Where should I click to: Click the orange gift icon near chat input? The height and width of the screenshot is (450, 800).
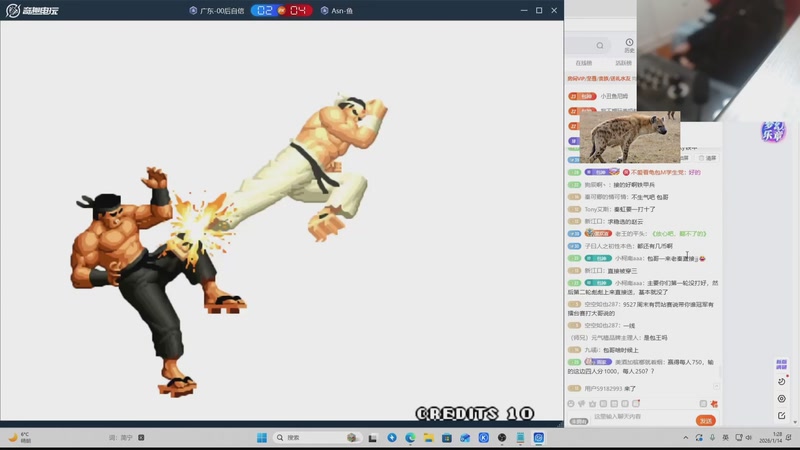click(714, 404)
